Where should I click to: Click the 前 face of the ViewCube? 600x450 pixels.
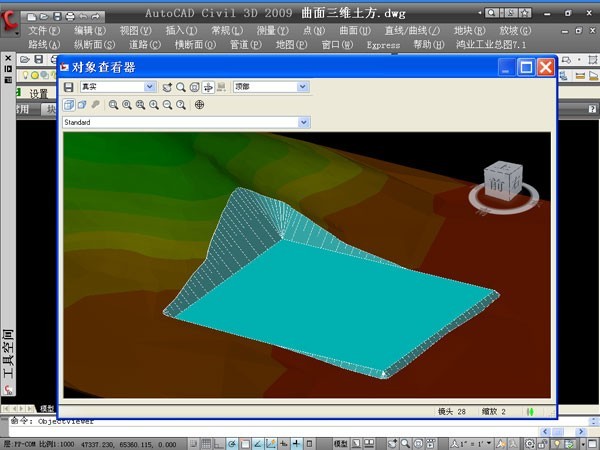pyautogui.click(x=494, y=182)
